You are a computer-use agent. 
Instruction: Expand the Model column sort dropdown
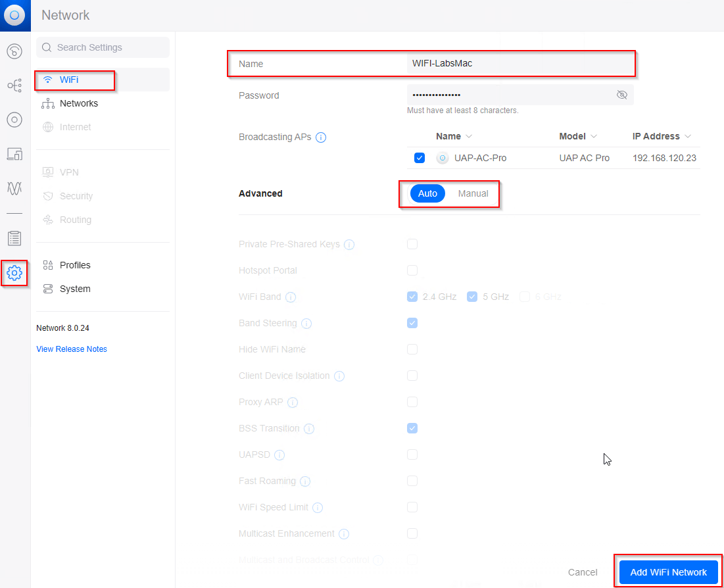pos(594,136)
